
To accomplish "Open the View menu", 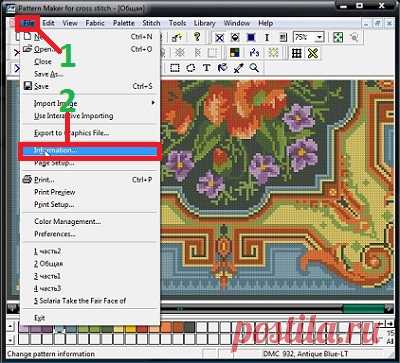I will [70, 23].
